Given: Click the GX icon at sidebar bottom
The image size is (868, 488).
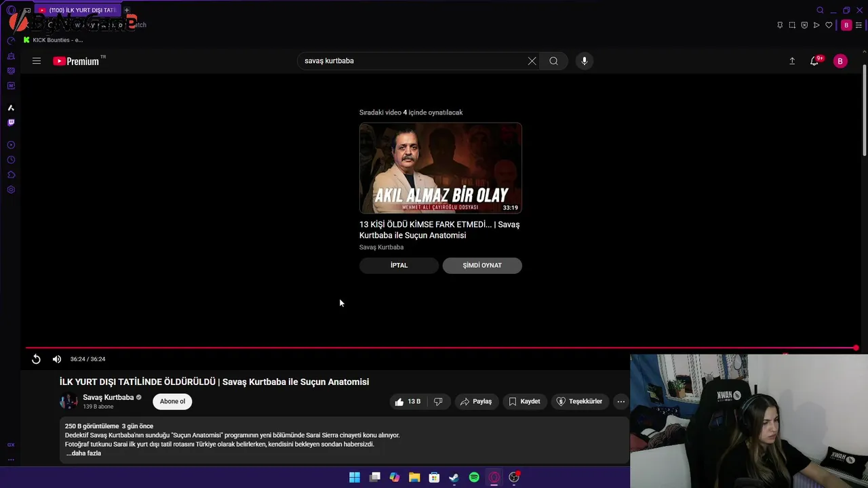Looking at the screenshot, I should point(11,445).
